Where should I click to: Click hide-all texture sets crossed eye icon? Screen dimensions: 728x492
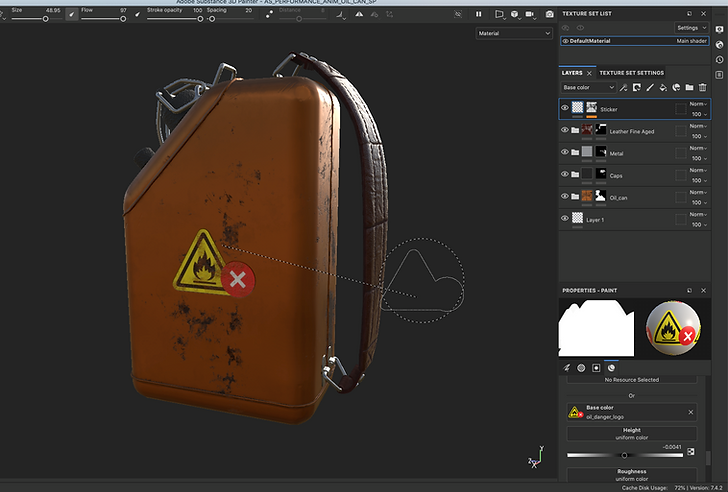(566, 28)
